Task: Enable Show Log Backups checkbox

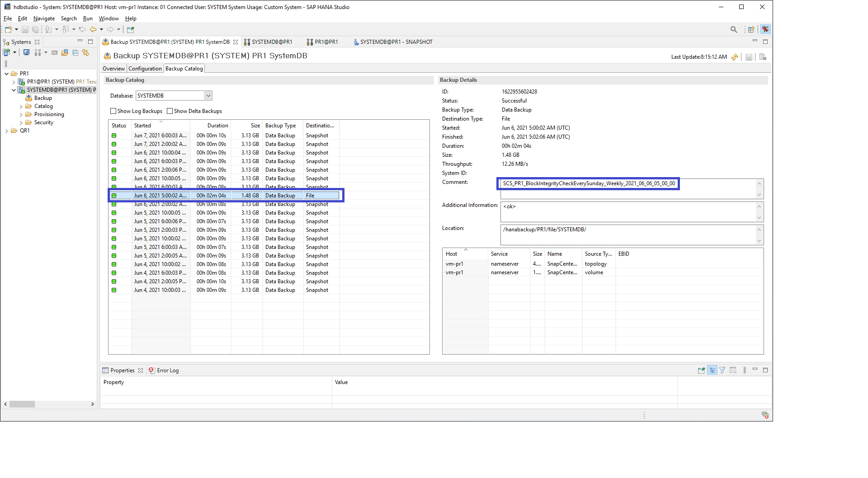Action: (113, 111)
